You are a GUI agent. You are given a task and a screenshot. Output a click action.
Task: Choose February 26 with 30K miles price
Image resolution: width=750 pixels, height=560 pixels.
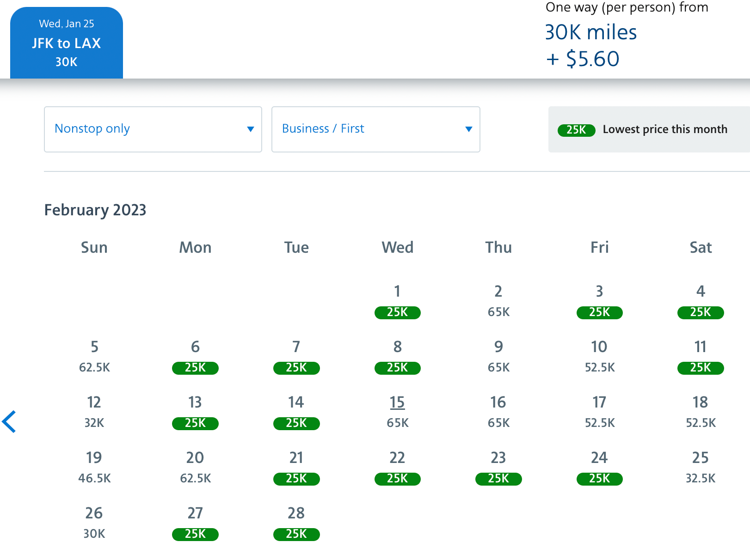tap(94, 523)
